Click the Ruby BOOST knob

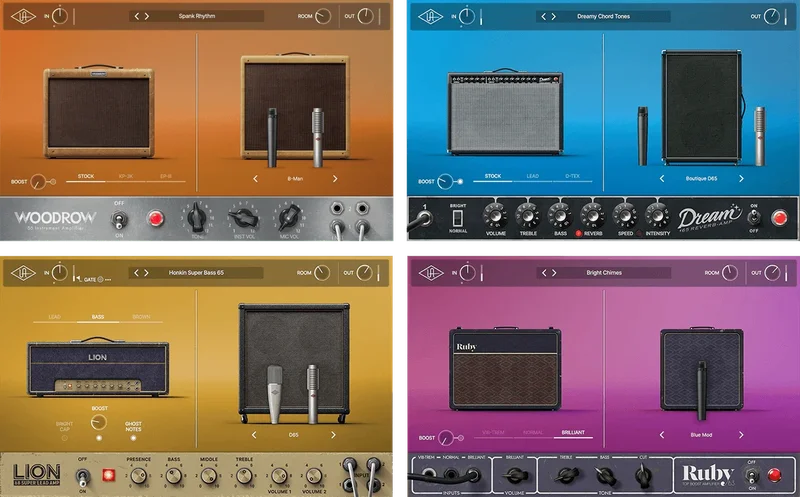[446, 438]
